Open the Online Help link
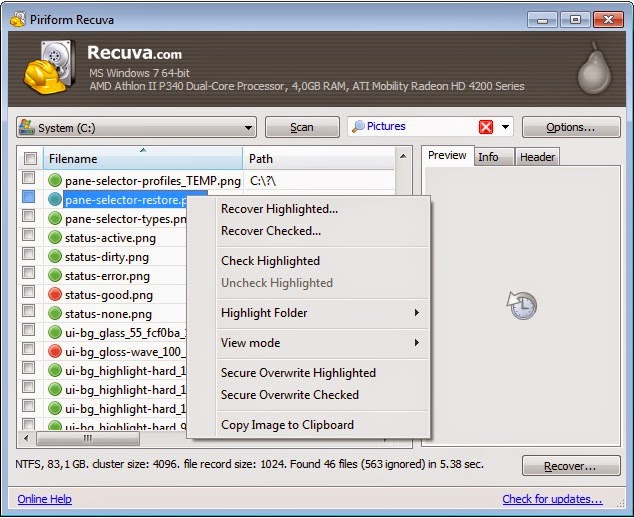Viewport: 634px width, 518px height. pyautogui.click(x=44, y=499)
